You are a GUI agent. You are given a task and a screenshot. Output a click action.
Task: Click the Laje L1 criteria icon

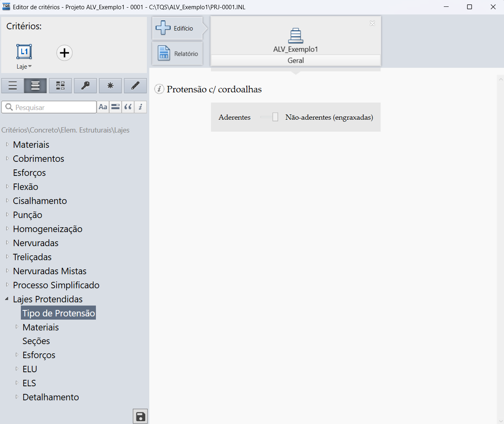24,52
